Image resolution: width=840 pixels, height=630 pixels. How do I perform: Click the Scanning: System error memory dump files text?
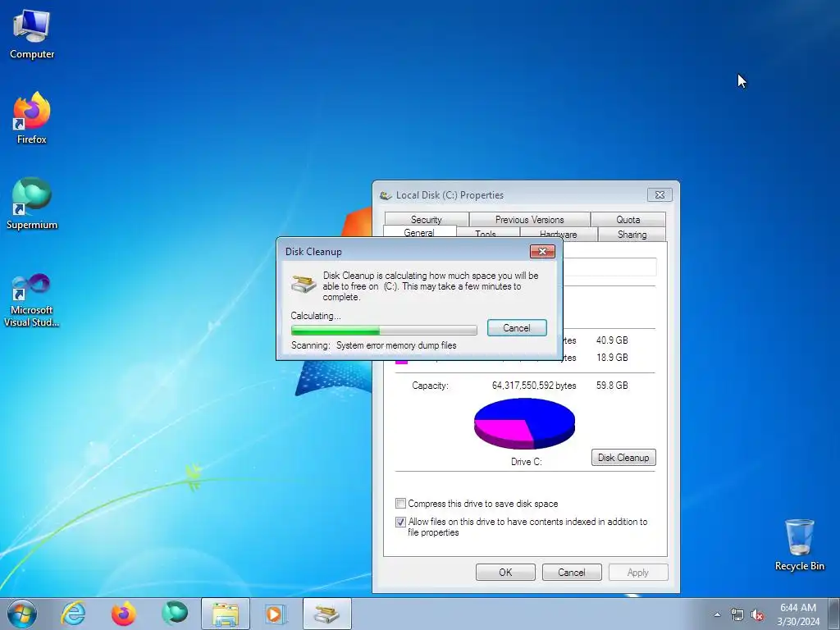[374, 345]
